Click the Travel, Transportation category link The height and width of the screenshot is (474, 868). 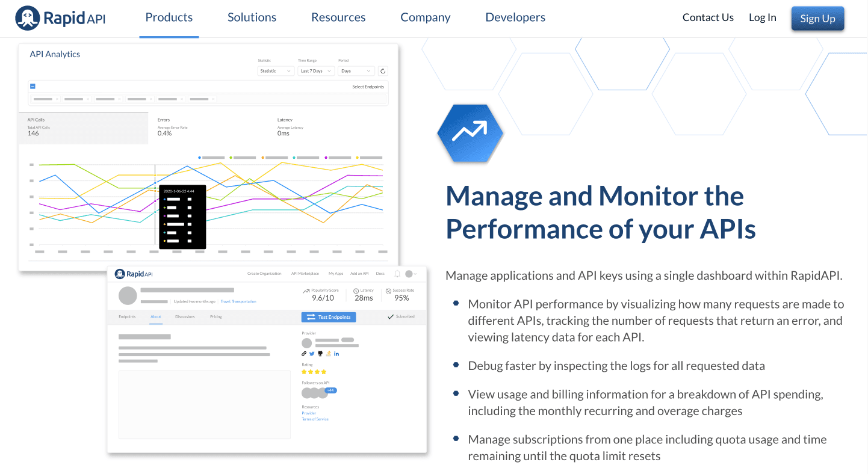coord(238,301)
